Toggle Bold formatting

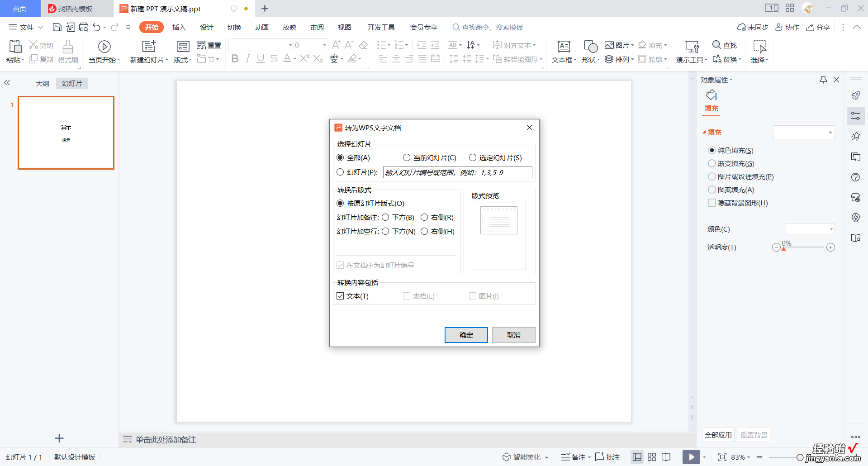[235, 58]
